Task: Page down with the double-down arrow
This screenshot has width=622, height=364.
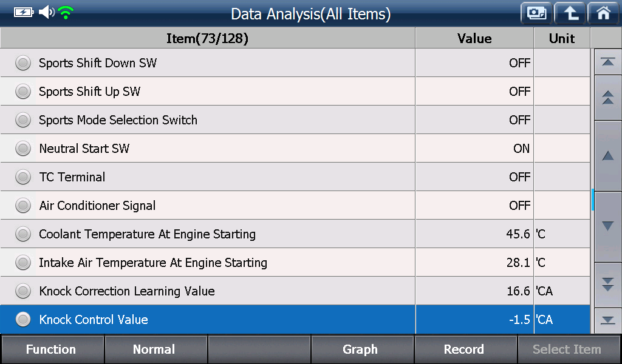Action: point(607,285)
